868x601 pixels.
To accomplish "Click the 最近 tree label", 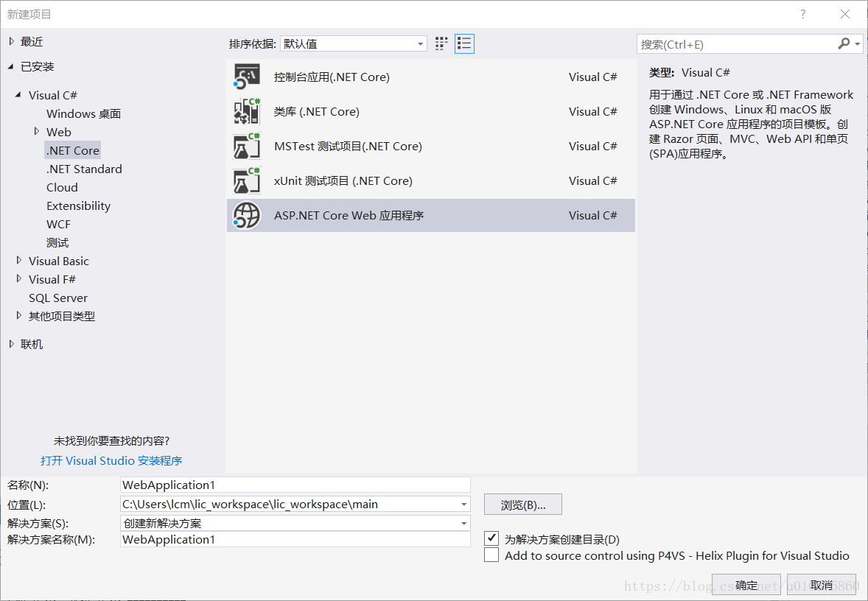I will click(x=32, y=41).
